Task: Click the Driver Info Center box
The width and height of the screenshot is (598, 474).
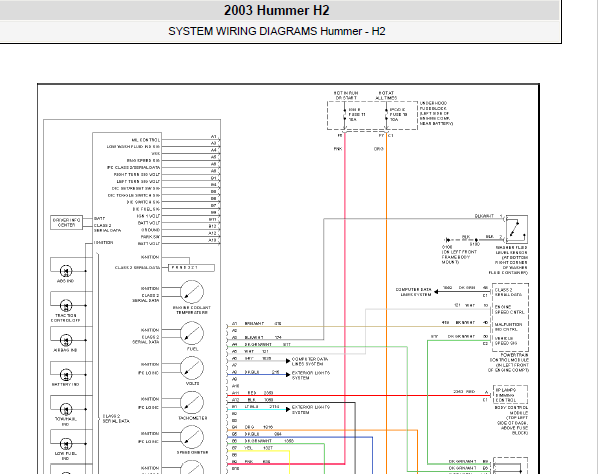Action: (x=66, y=222)
